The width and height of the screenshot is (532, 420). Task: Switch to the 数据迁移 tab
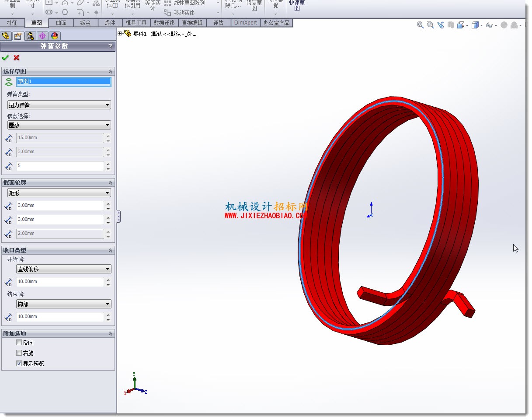click(164, 23)
